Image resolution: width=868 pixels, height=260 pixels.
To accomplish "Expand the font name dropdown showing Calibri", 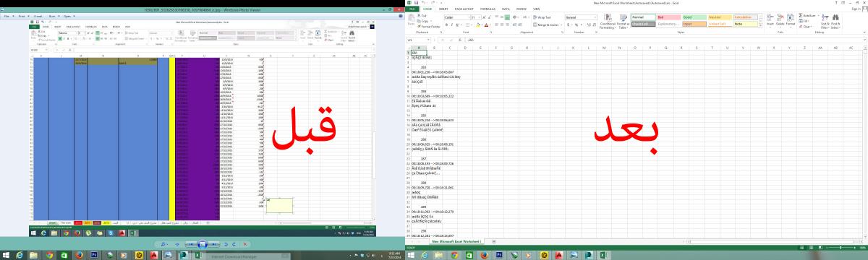I will (x=469, y=17).
